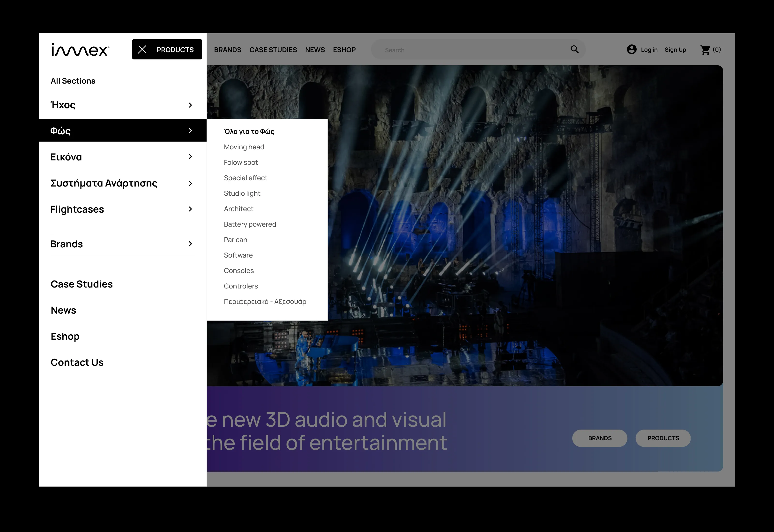Viewport: 774px width, 532px height.
Task: Select Φώς in the sidebar menu
Action: click(x=61, y=131)
